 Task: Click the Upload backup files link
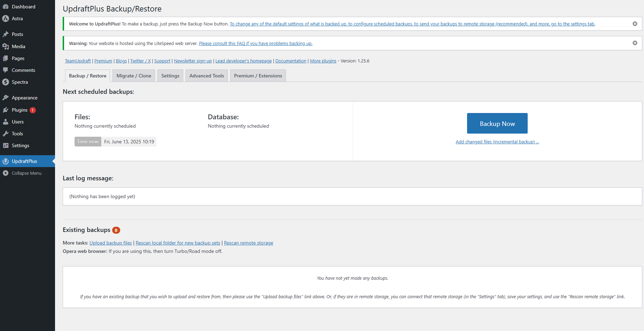click(x=110, y=243)
